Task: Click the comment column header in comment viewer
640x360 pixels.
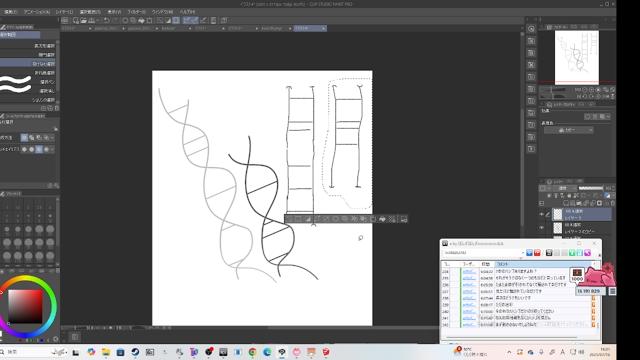Action: 543,264
